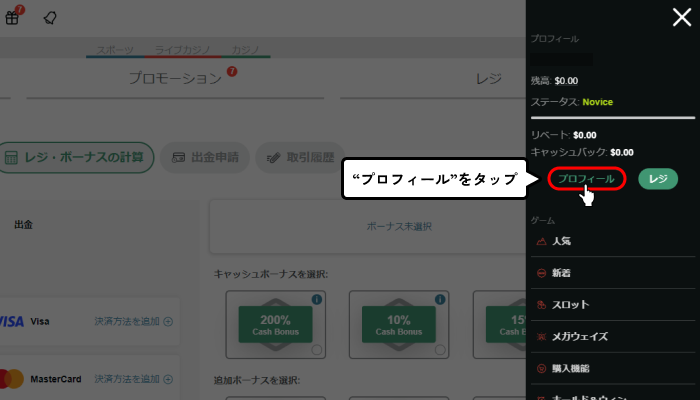Click the 出金 label
This screenshot has height=400, width=700.
pyautogui.click(x=24, y=225)
